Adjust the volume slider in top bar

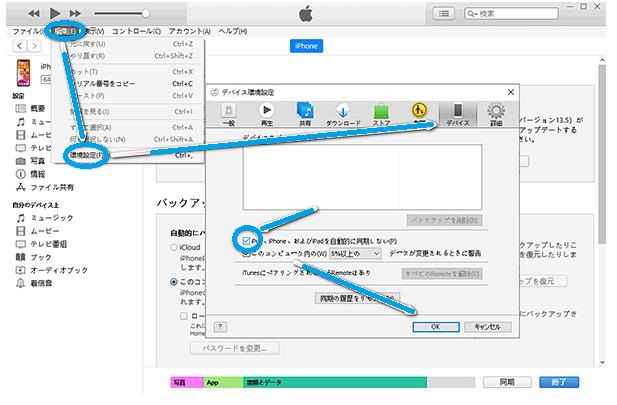(x=146, y=13)
